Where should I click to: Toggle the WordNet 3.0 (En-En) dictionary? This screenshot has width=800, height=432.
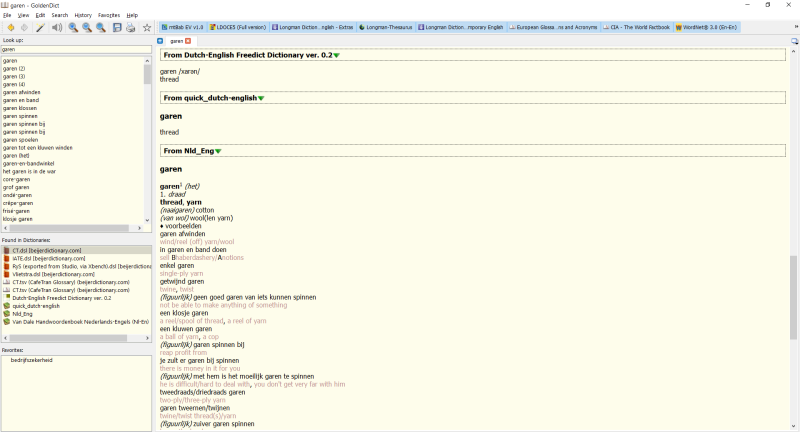706,27
